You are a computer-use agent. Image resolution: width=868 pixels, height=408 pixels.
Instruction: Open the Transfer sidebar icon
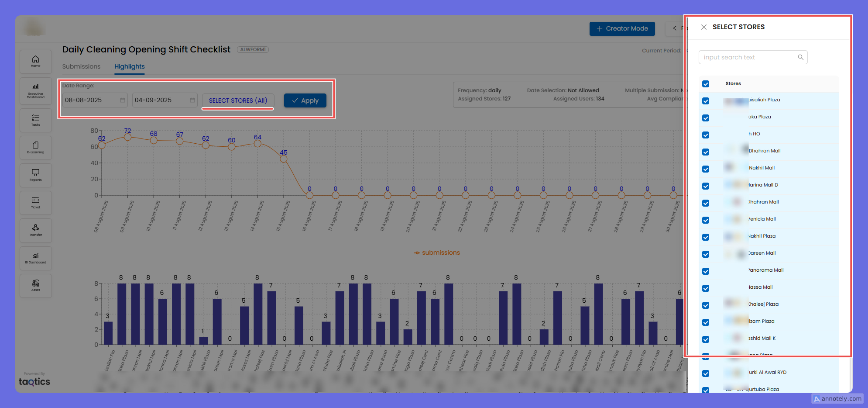tap(36, 230)
